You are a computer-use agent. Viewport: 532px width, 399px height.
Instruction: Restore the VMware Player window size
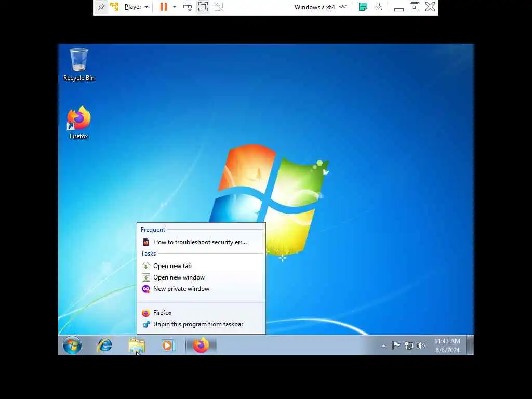414,7
